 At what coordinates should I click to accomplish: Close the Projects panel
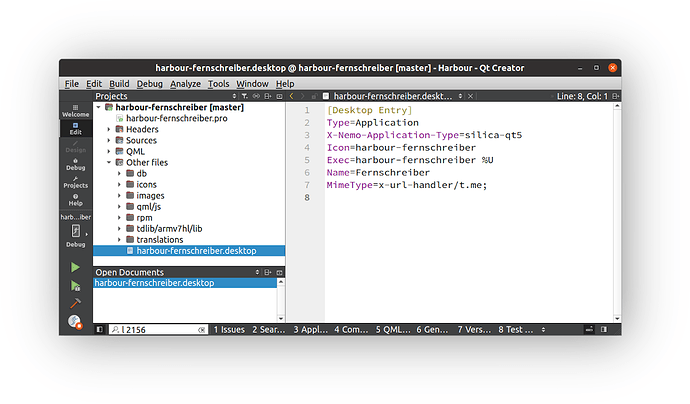279,96
